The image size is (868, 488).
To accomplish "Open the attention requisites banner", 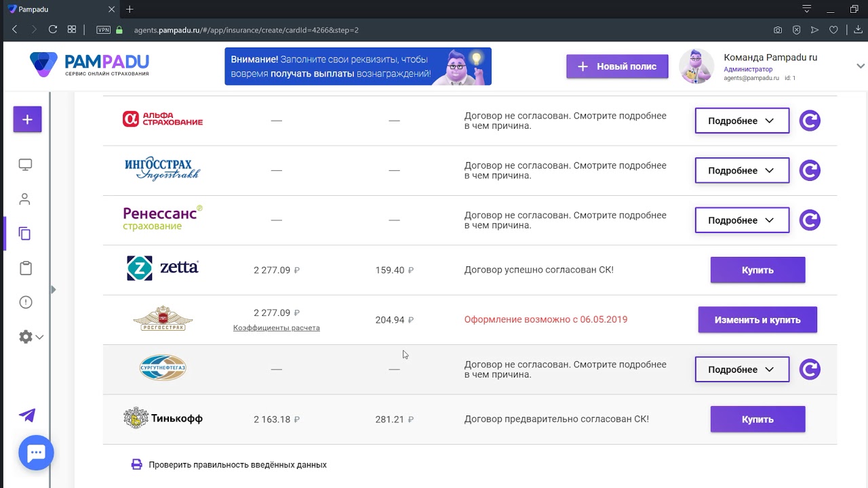I will pos(358,66).
